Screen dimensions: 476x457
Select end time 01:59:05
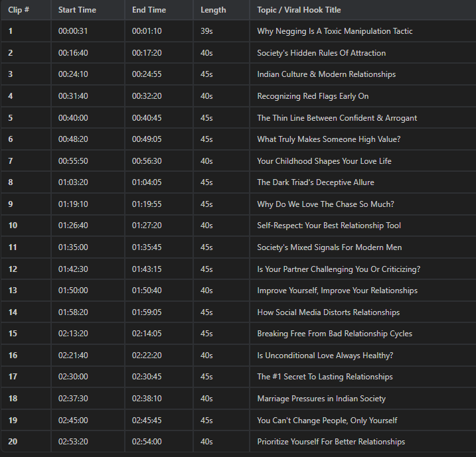pyautogui.click(x=147, y=312)
